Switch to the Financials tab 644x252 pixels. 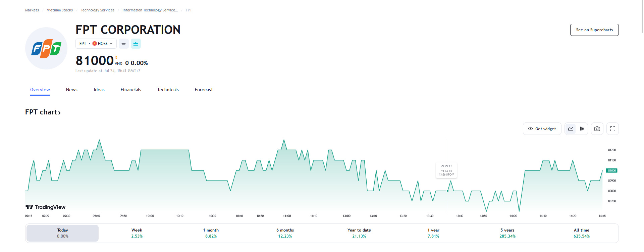click(131, 90)
